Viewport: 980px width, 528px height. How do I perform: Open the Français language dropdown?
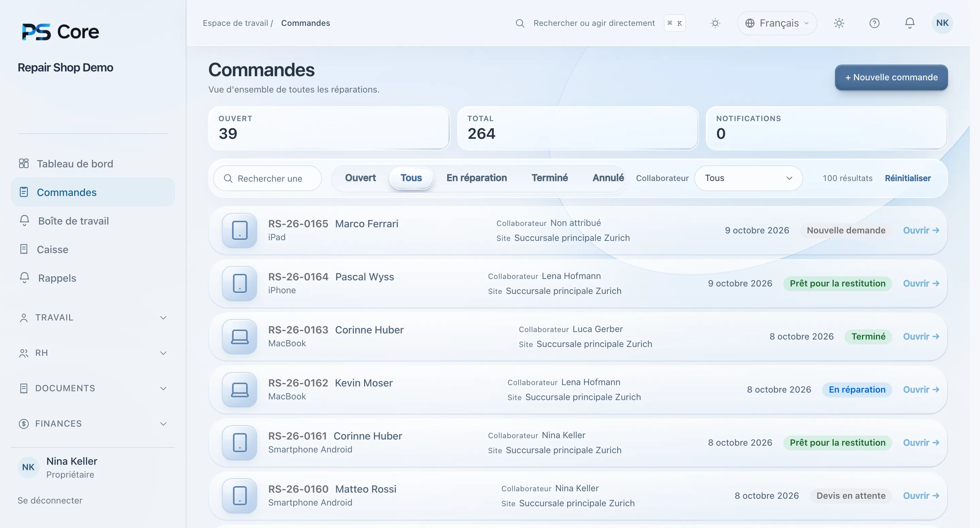[777, 23]
